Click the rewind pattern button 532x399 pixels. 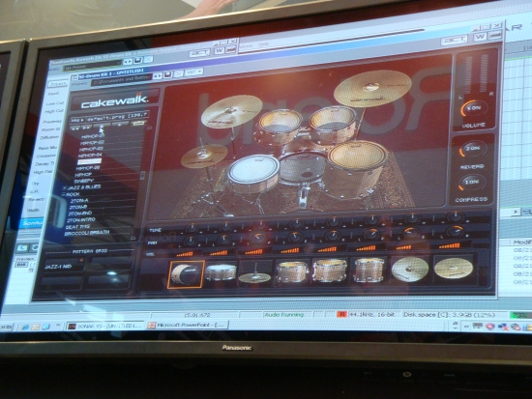75,128
